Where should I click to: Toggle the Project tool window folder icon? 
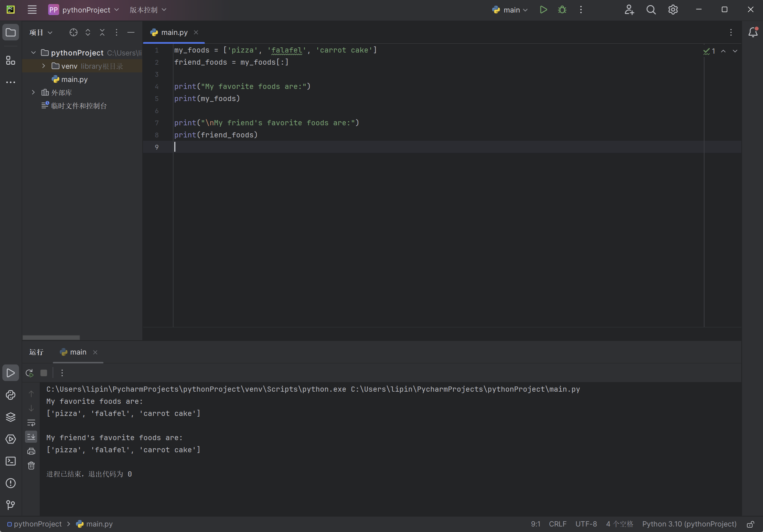point(11,32)
